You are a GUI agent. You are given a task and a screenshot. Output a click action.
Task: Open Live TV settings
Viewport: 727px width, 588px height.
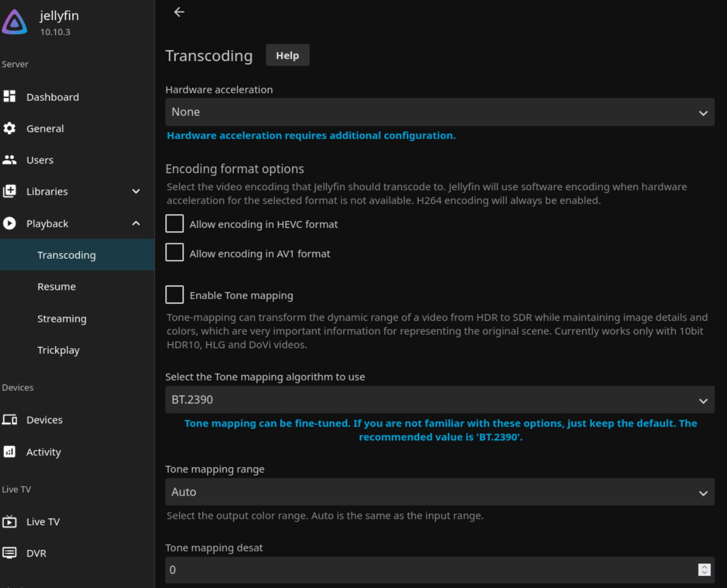click(x=77, y=521)
